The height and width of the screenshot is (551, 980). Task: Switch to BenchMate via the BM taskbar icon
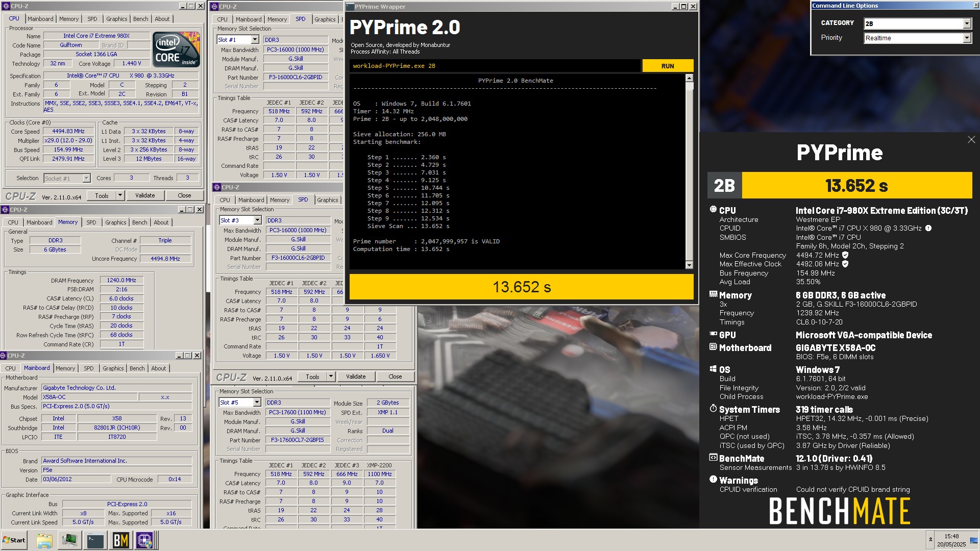[x=121, y=540]
